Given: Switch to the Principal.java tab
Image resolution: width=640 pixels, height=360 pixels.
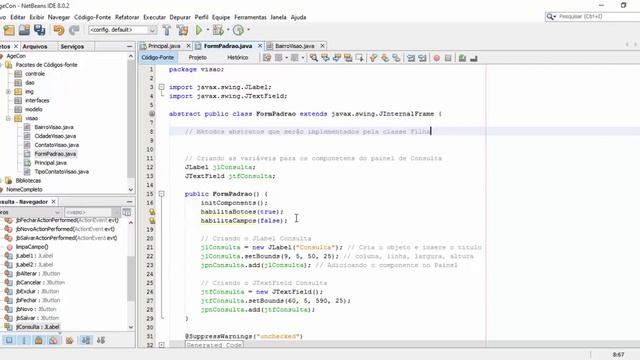Looking at the screenshot, I should [x=164, y=46].
